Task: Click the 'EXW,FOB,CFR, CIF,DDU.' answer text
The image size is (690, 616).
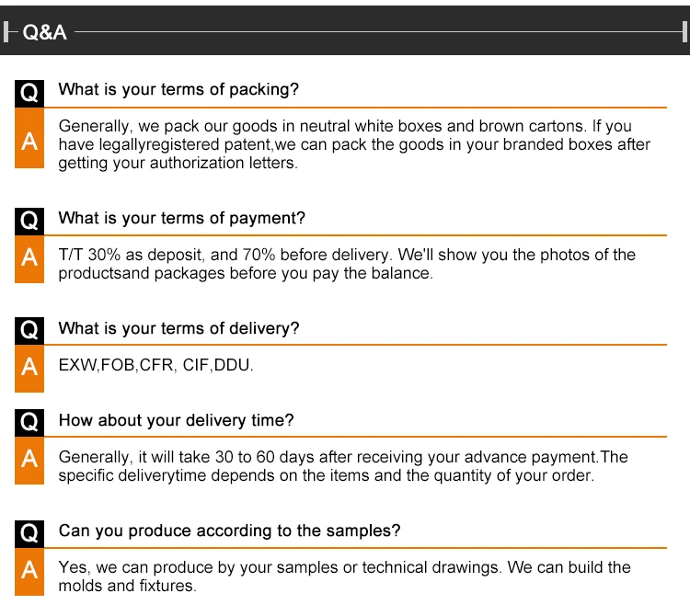Action: [x=155, y=365]
